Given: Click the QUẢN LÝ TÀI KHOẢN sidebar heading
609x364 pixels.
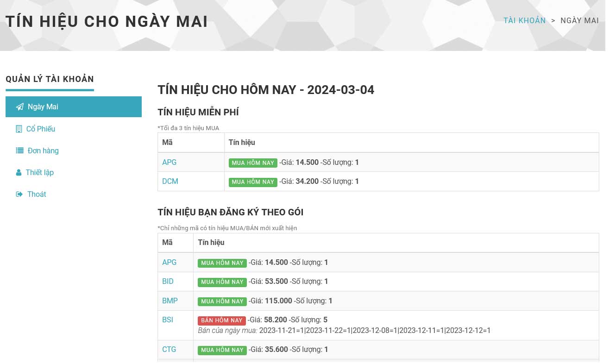Looking at the screenshot, I should (x=50, y=79).
